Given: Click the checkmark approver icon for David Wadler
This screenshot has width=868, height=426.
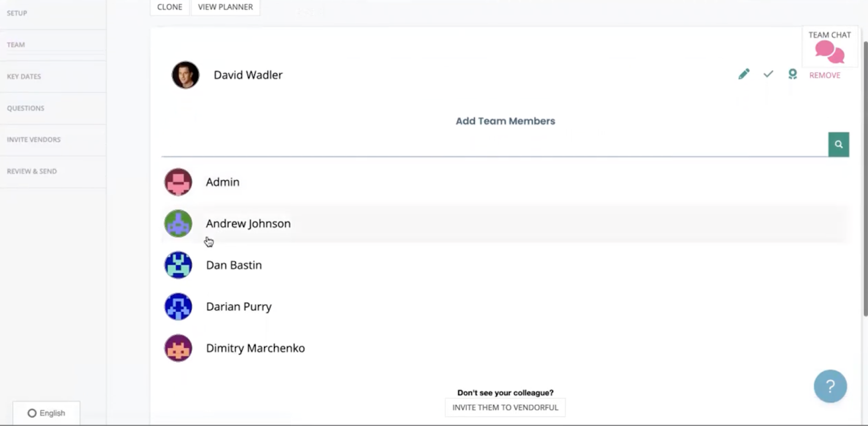Looking at the screenshot, I should 768,74.
